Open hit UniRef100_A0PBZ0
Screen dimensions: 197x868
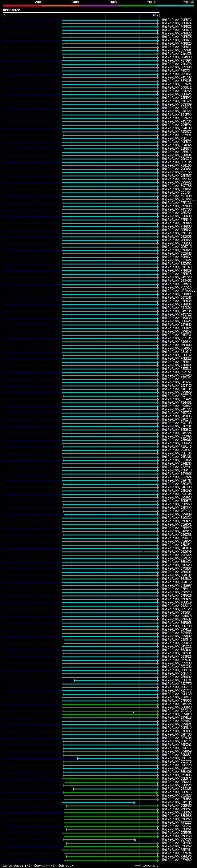tap(177, 20)
